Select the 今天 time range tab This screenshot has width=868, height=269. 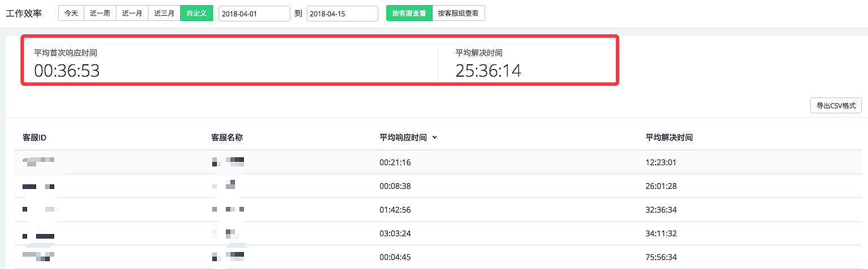point(71,14)
